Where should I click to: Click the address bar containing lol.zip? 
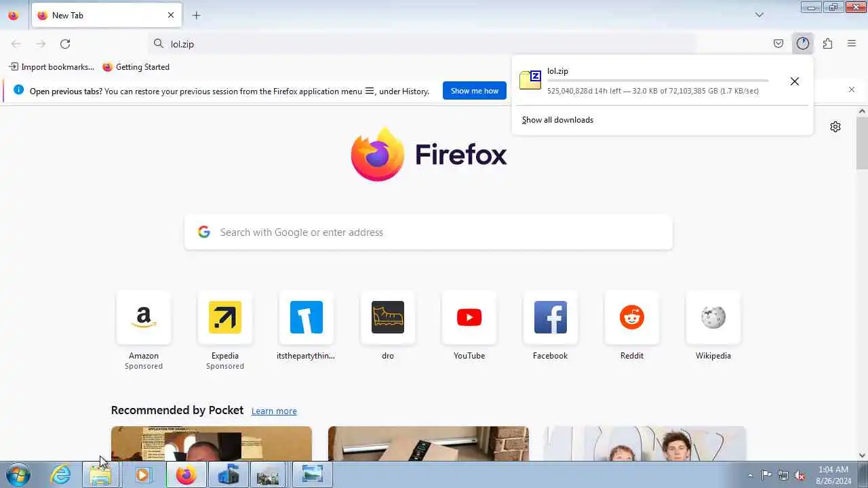[x=422, y=44]
